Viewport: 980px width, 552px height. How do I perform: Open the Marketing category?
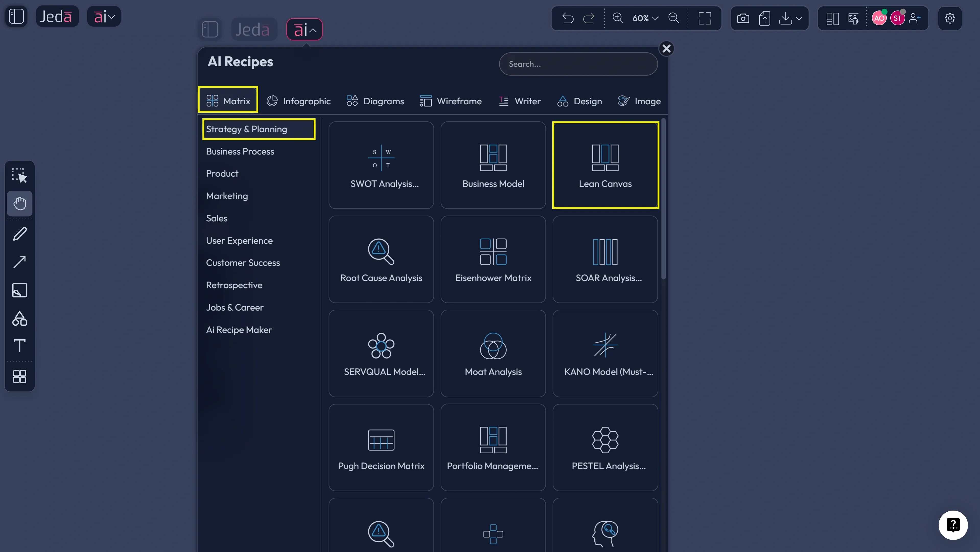[x=227, y=196]
